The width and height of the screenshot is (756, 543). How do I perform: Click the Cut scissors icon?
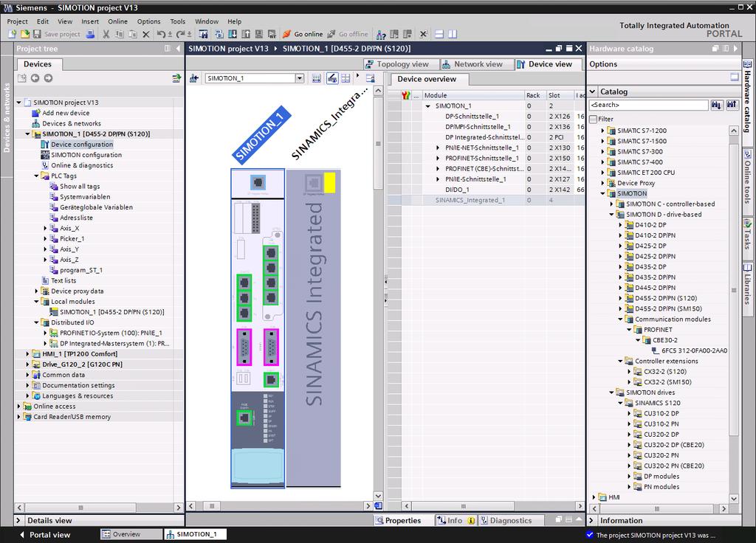point(106,34)
